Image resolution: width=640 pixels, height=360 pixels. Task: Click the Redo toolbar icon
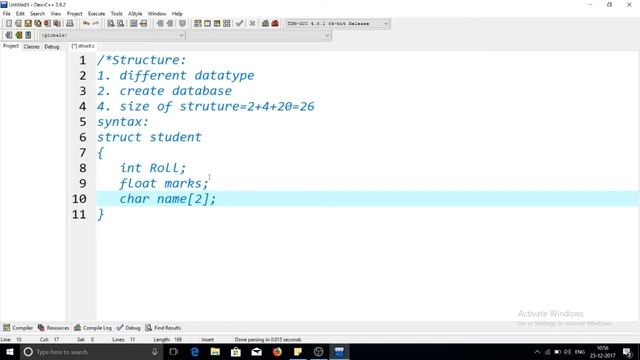(96, 24)
